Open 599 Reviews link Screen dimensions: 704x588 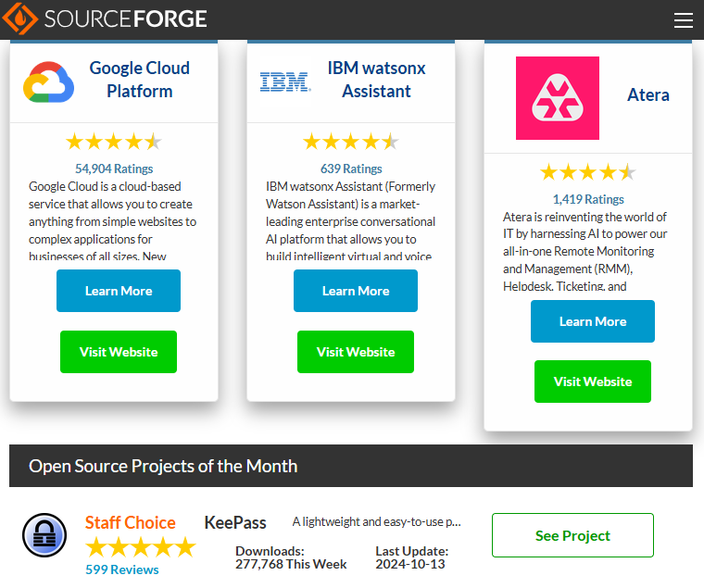(122, 569)
